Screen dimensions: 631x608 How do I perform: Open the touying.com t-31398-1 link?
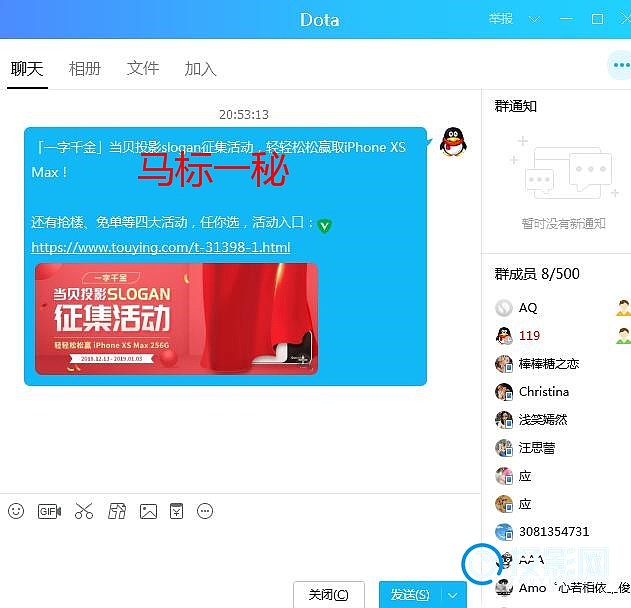161,247
